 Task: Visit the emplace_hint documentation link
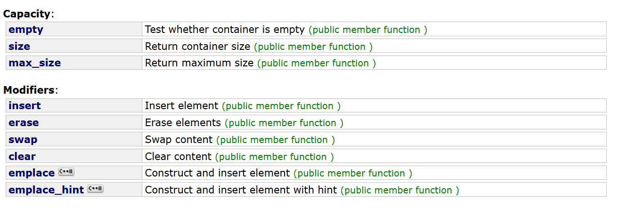pyautogui.click(x=46, y=190)
